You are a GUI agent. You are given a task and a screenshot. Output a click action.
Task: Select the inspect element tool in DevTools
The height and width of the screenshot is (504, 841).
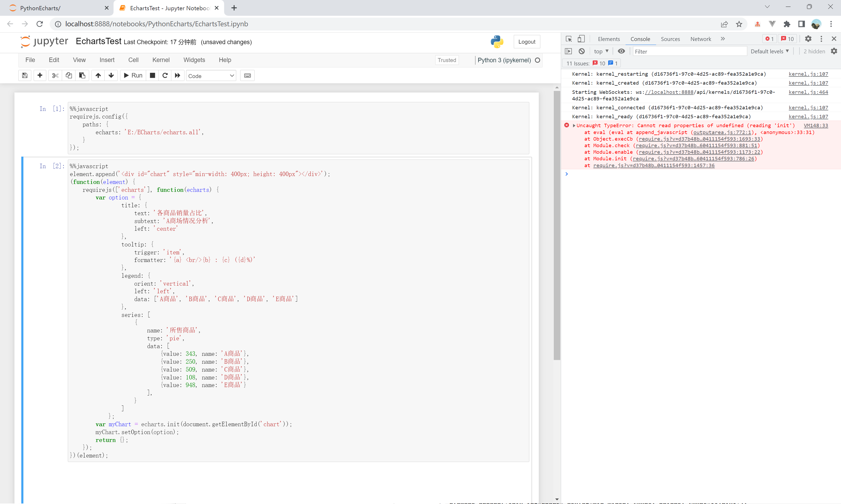[x=568, y=39]
